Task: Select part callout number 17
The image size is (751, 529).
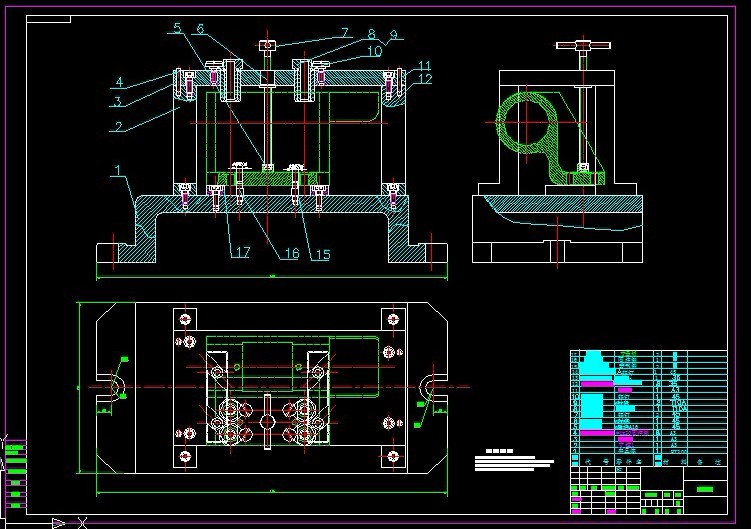Action: tap(243, 252)
